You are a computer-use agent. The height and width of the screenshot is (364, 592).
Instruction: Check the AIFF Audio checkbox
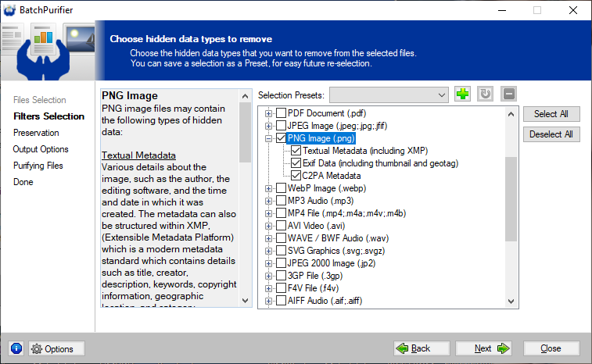(x=281, y=301)
